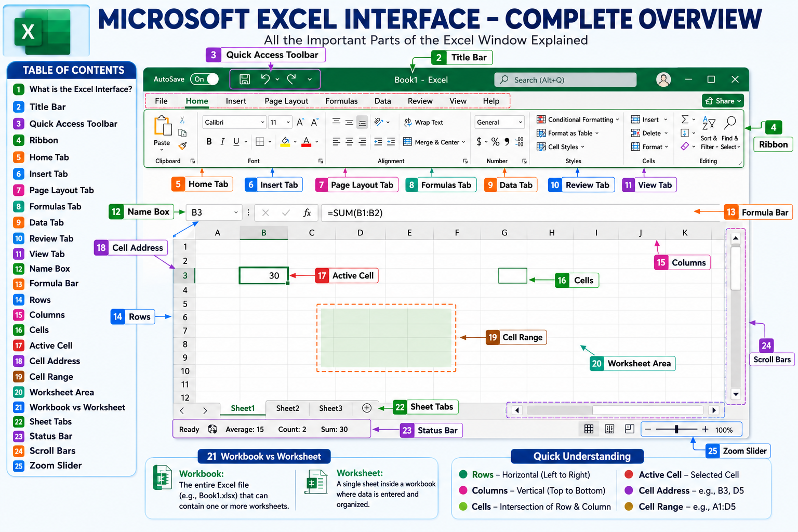Screen dimensions: 798x532
Task: Open the File menu
Action: [161, 101]
